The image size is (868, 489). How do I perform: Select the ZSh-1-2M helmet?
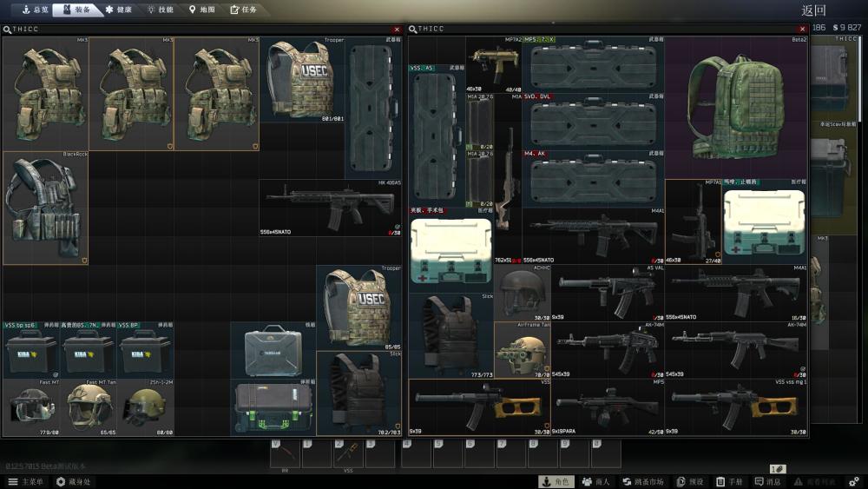[145, 406]
